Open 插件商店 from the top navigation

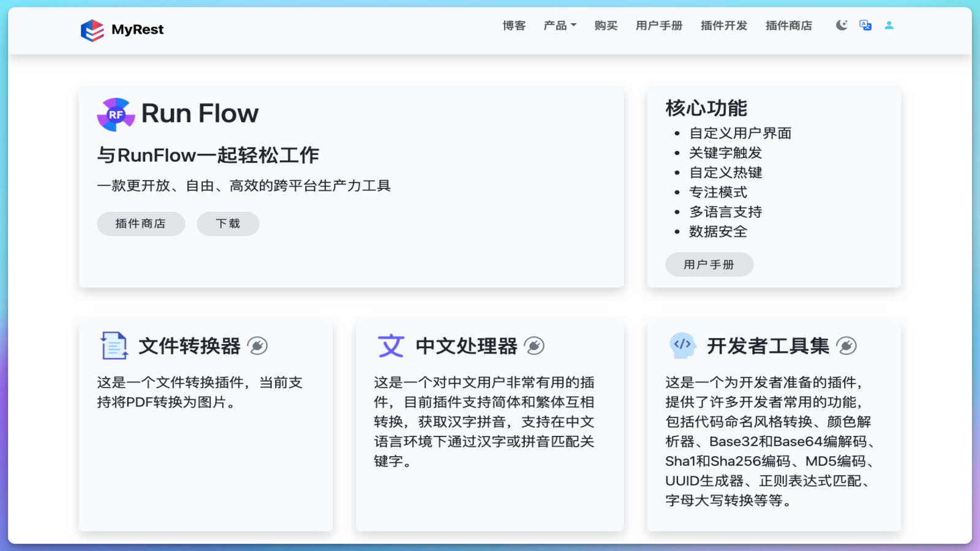coord(788,25)
